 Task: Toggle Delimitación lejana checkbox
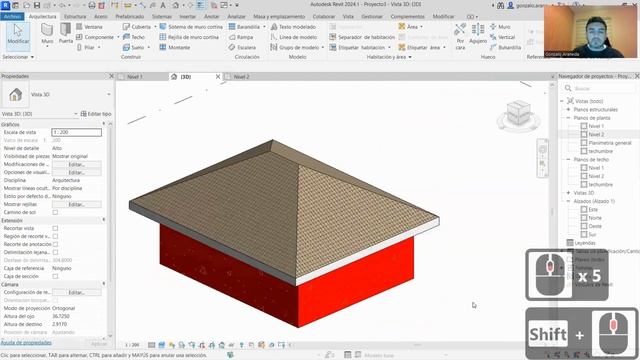pos(55,252)
